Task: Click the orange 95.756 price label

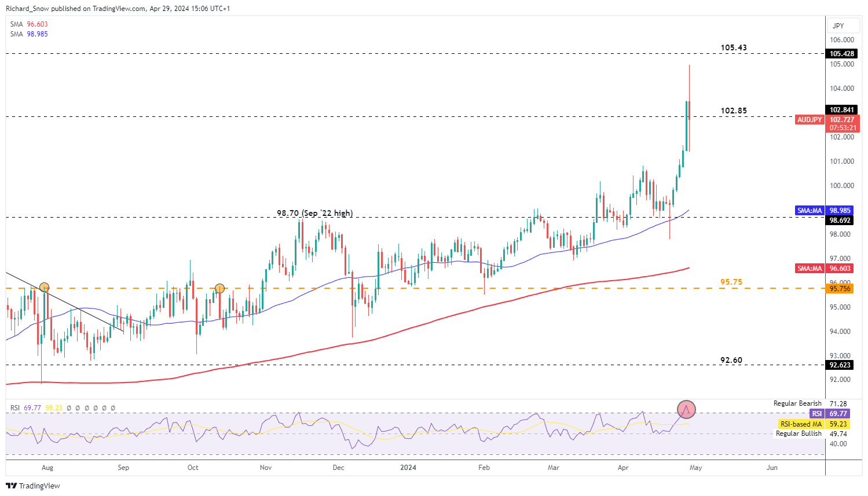Action: pyautogui.click(x=840, y=288)
